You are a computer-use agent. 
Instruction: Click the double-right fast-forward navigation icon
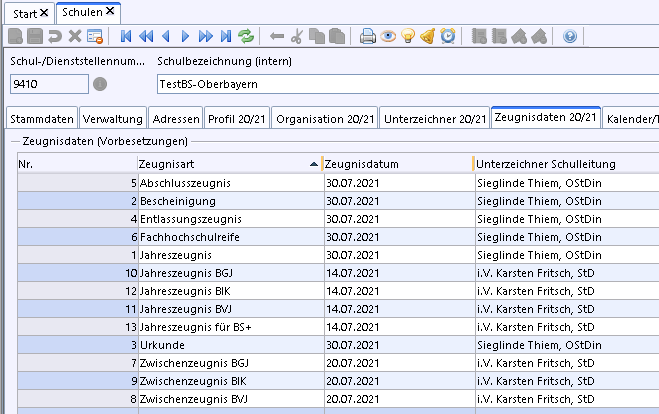206,36
